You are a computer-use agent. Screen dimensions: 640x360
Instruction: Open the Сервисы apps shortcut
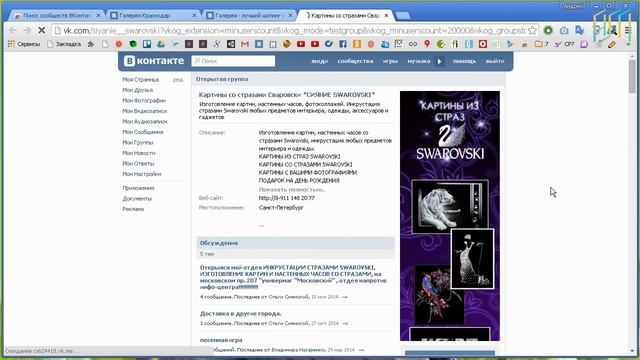[24, 44]
